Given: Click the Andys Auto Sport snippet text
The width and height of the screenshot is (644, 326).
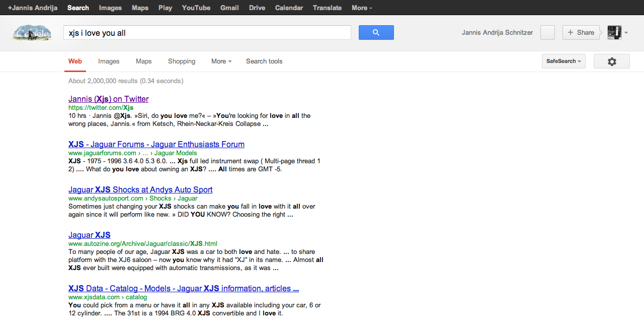Looking at the screenshot, I should (x=192, y=210).
